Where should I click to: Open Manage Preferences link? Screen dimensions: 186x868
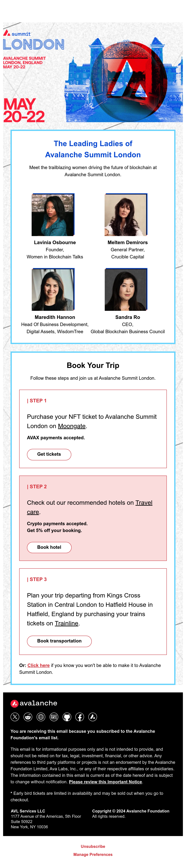[93, 854]
